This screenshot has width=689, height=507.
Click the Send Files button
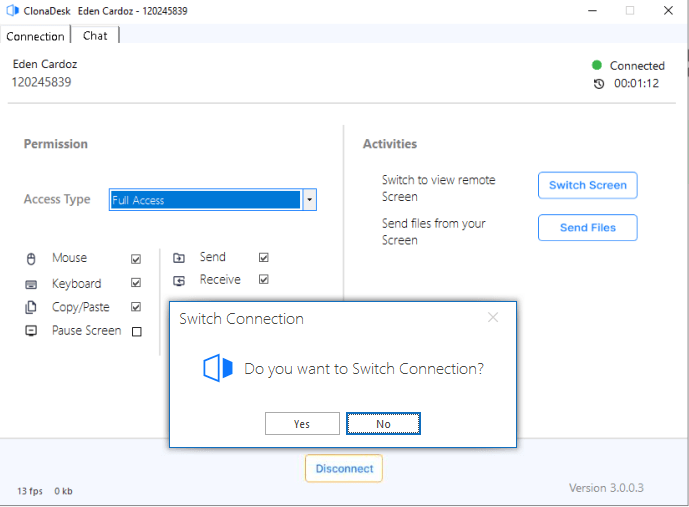pos(587,228)
